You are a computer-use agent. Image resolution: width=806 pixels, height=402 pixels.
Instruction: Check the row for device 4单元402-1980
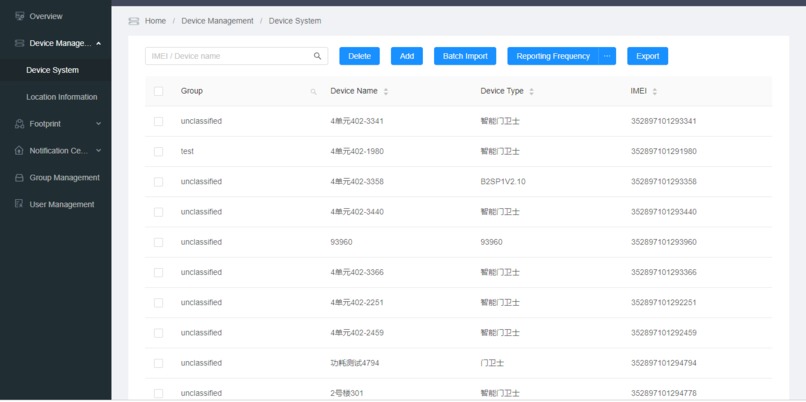coord(158,152)
